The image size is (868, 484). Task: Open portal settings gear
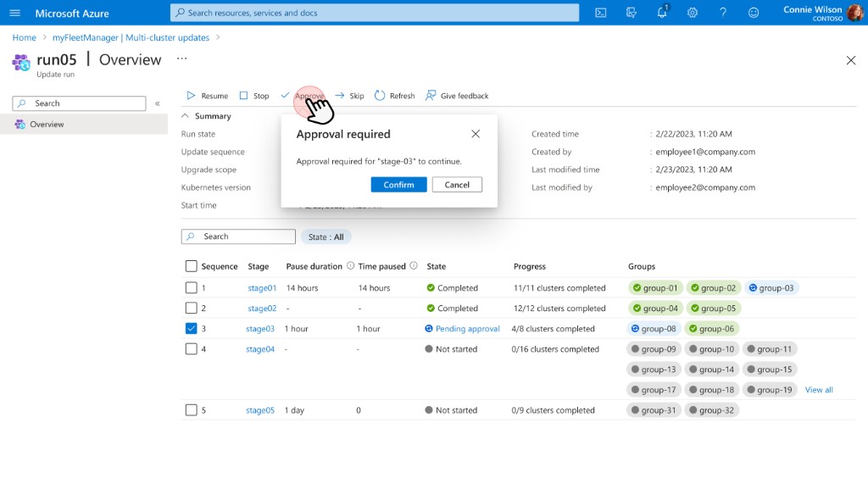click(x=693, y=13)
